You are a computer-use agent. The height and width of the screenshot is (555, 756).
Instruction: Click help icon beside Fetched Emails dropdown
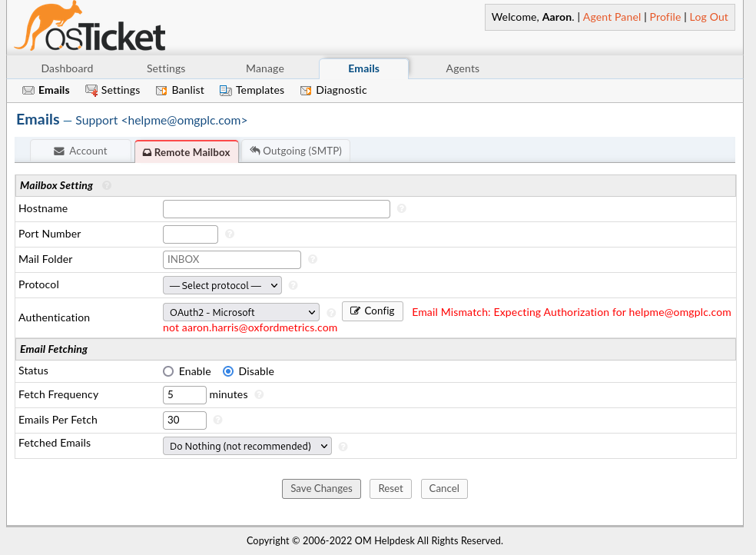[343, 446]
